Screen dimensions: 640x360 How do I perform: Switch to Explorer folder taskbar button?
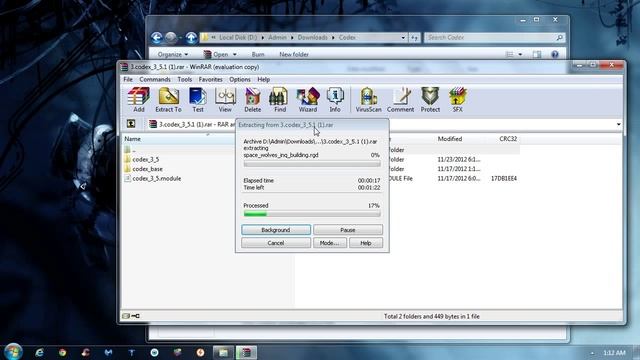tap(223, 352)
